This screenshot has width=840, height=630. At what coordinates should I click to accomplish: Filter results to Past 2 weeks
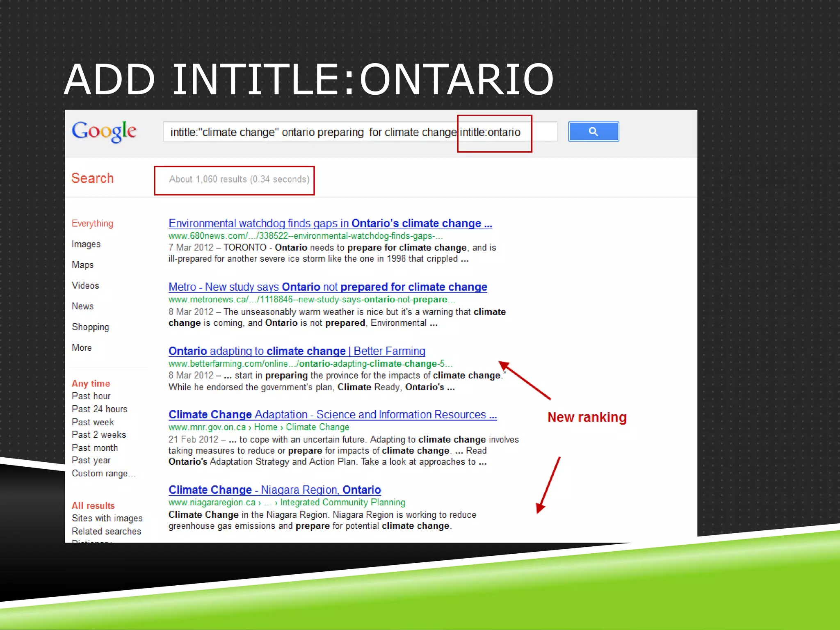pos(99,434)
